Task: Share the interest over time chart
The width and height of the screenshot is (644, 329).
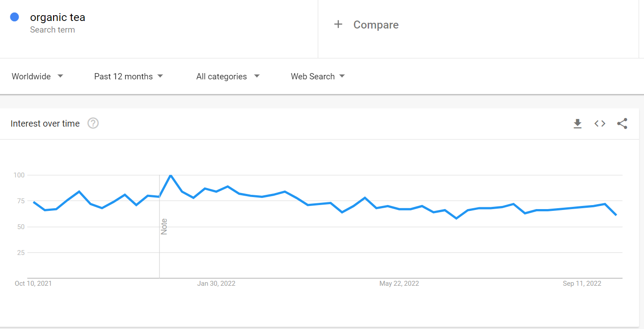Action: tap(622, 123)
